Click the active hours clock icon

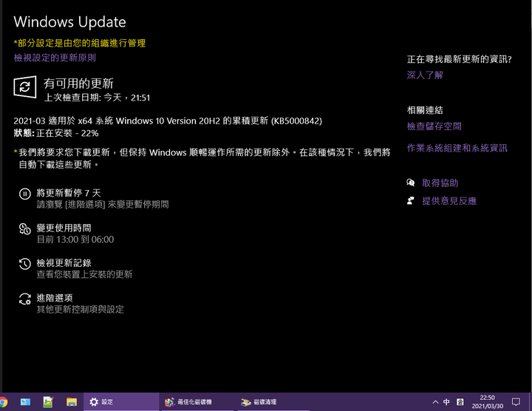[25, 228]
